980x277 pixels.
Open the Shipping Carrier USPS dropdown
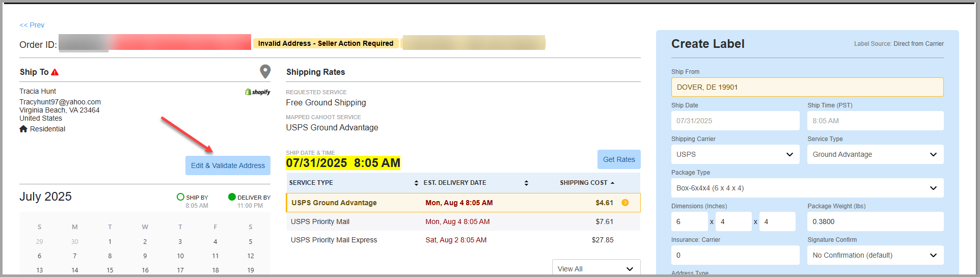coord(735,154)
